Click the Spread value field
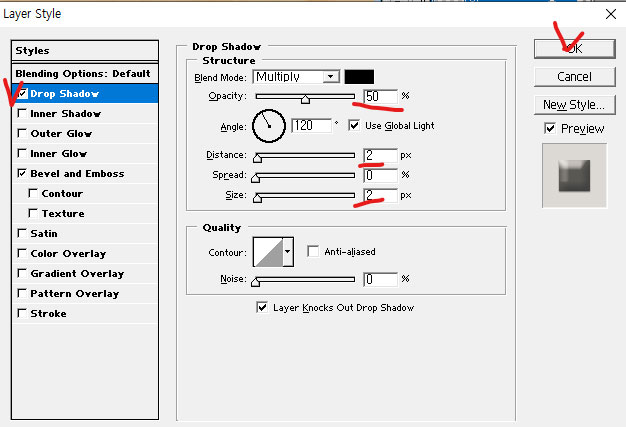The image size is (626, 427). pyautogui.click(x=380, y=175)
